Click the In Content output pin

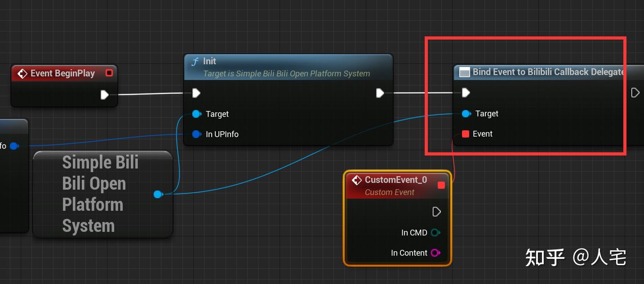435,253
